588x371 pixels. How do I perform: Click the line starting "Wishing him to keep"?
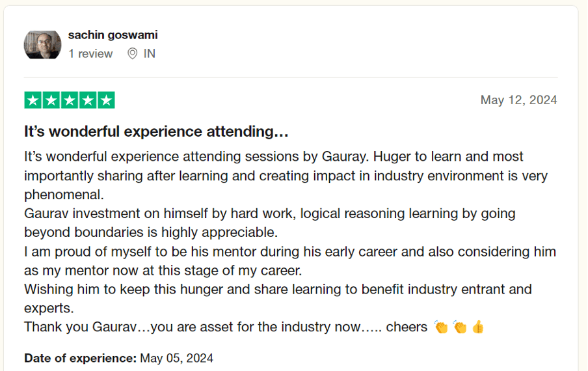coord(278,289)
